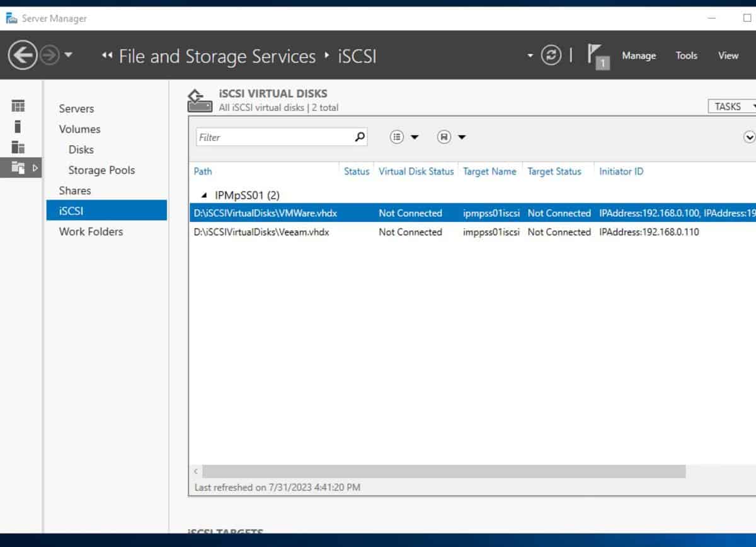Collapse the iSCSI Virtual Disks panel chevron

coord(749,136)
